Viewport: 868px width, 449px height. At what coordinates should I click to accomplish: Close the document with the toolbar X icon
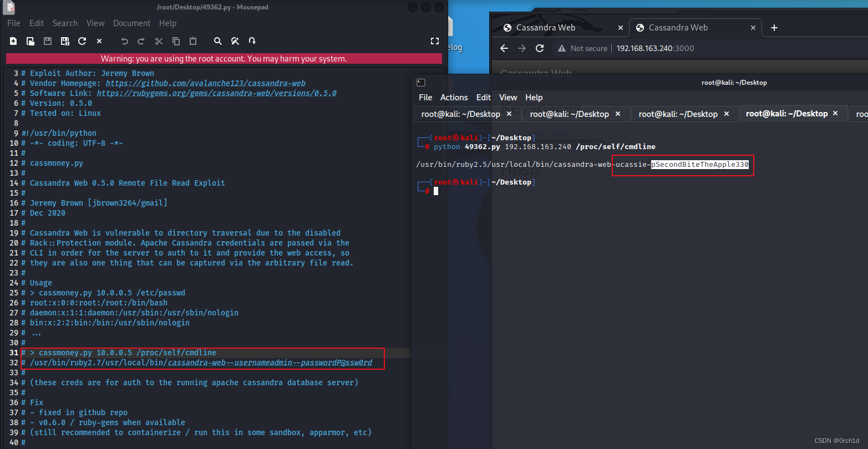coord(99,41)
